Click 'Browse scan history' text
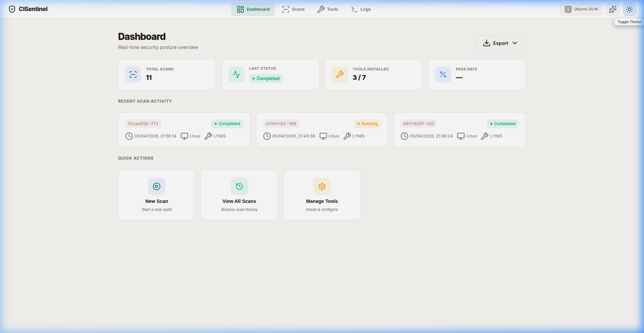The width and height of the screenshot is (644, 333). pyautogui.click(x=239, y=210)
